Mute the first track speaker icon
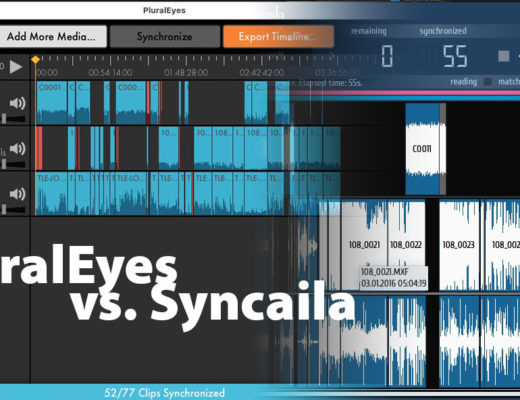This screenshot has height=400, width=520. point(17,103)
